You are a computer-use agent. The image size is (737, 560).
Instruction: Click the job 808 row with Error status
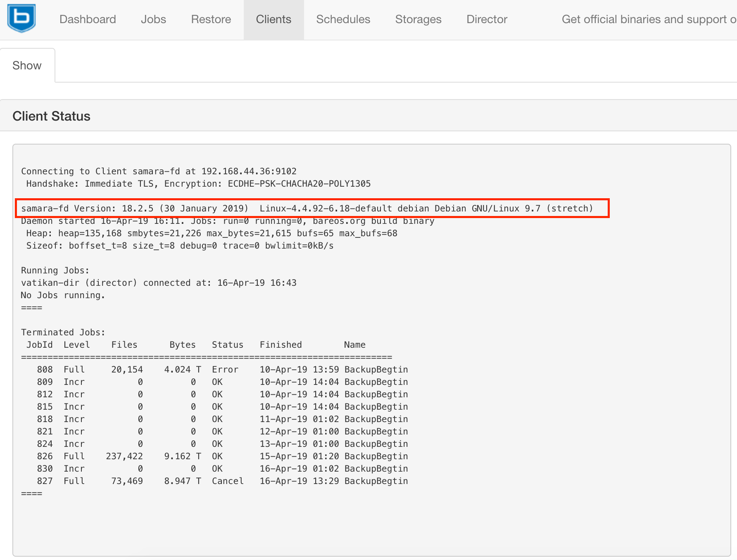215,370
